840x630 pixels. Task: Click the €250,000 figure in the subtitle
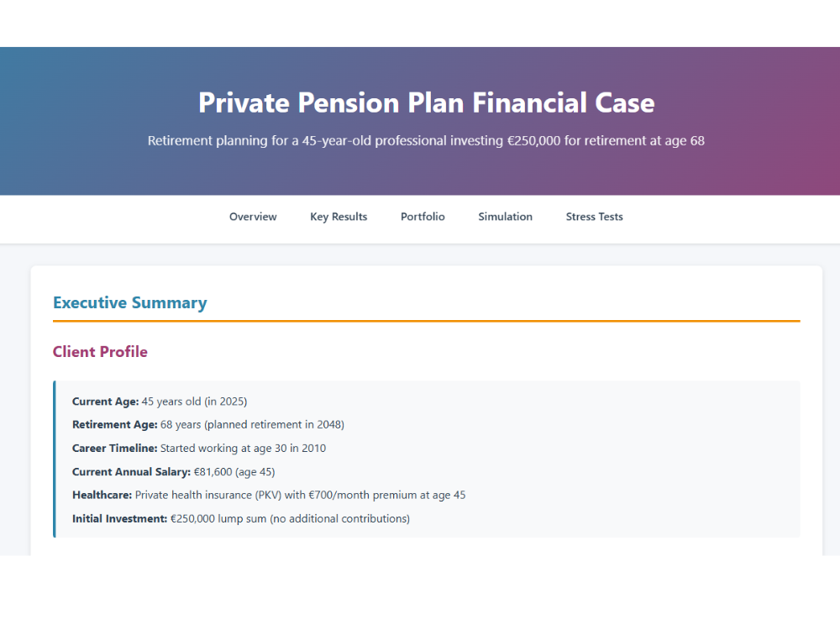point(533,140)
